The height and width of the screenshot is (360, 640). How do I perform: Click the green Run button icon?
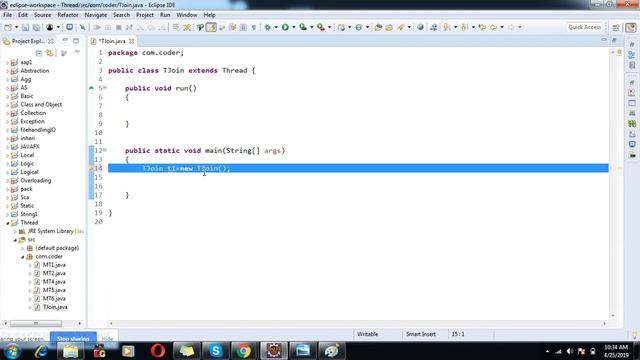point(285,27)
